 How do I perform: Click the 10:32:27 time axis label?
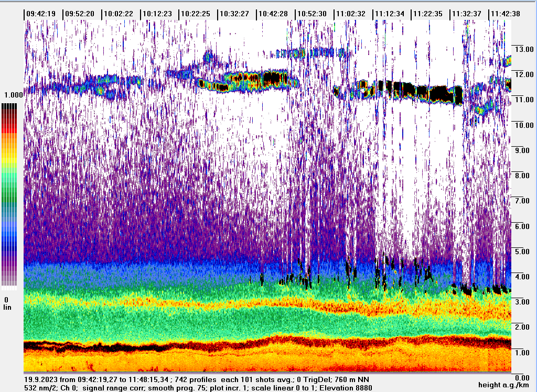234,14
